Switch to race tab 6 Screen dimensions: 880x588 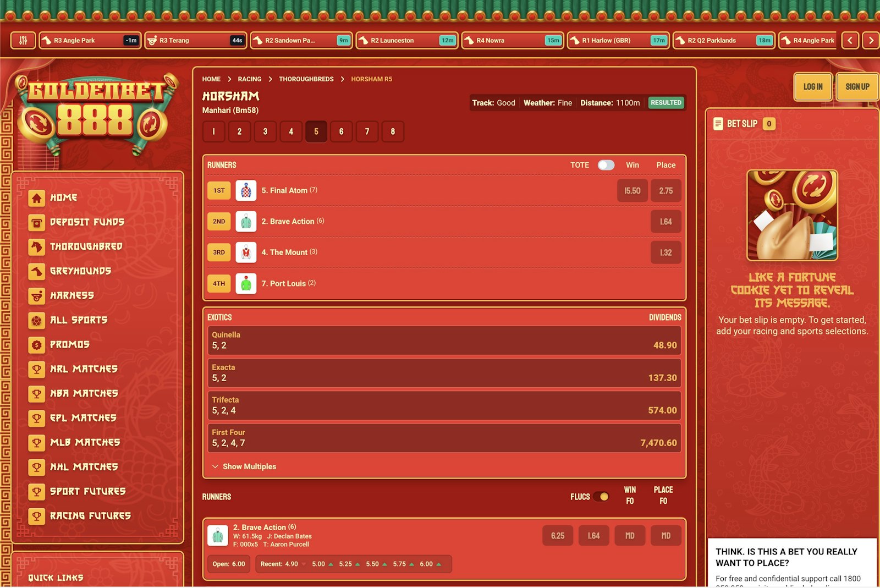(x=341, y=131)
